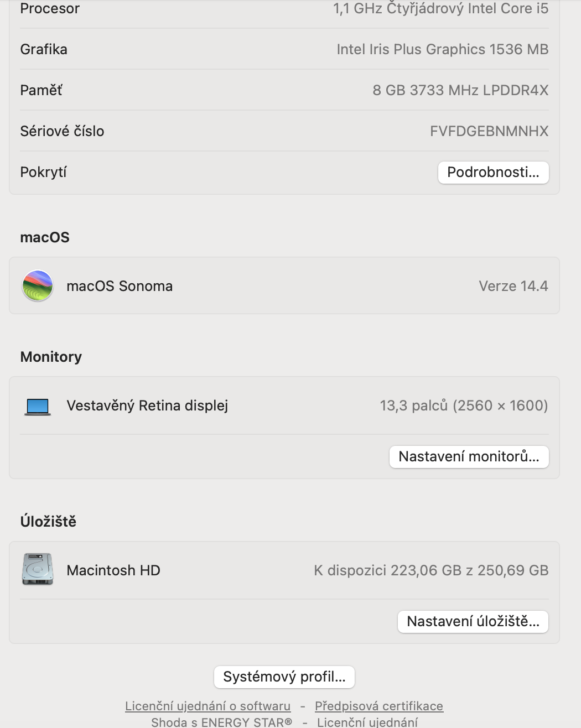Click the Vestavěný Retina displej label
Screen dimensions: 581x728
pyautogui.click(x=147, y=405)
